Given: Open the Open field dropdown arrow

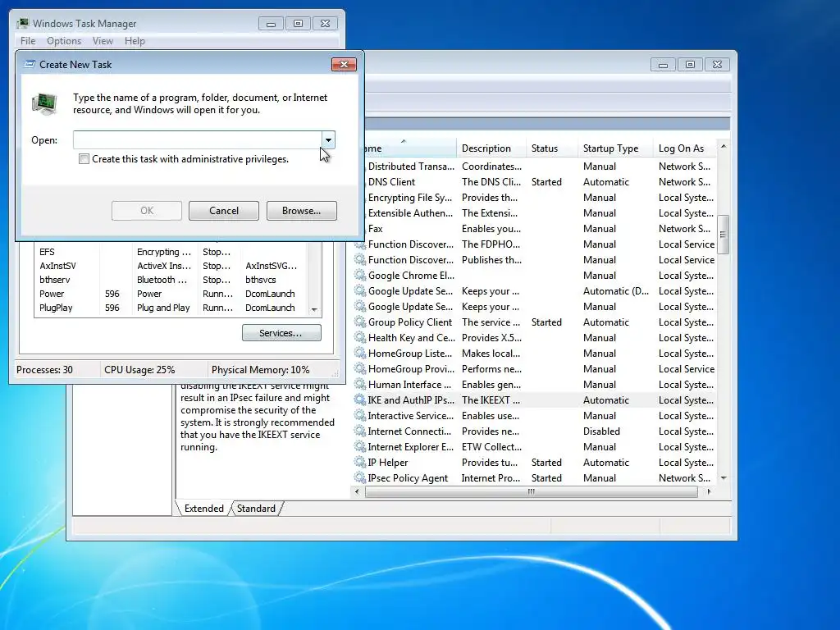Looking at the screenshot, I should click(328, 139).
